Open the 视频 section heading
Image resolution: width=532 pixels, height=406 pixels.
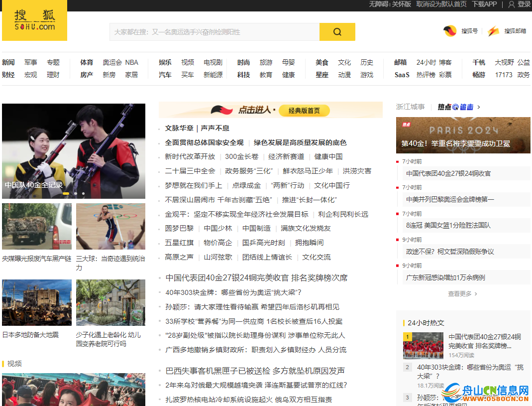[14, 364]
